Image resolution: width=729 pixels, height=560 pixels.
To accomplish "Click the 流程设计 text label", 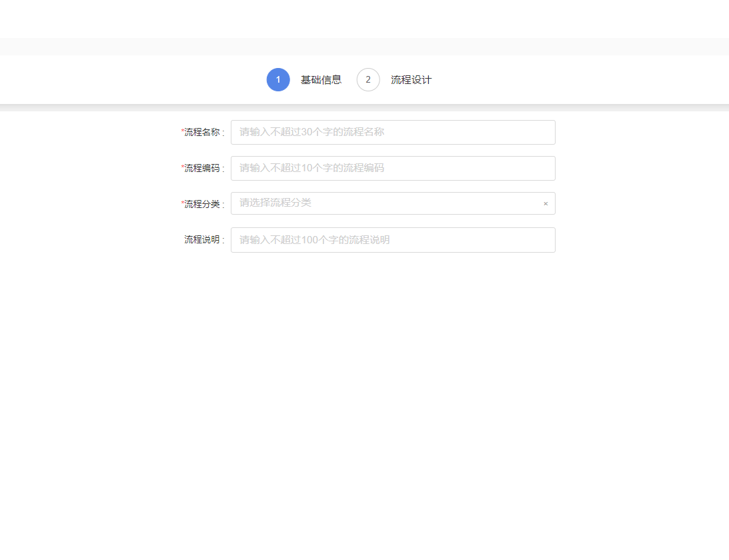I will [412, 79].
